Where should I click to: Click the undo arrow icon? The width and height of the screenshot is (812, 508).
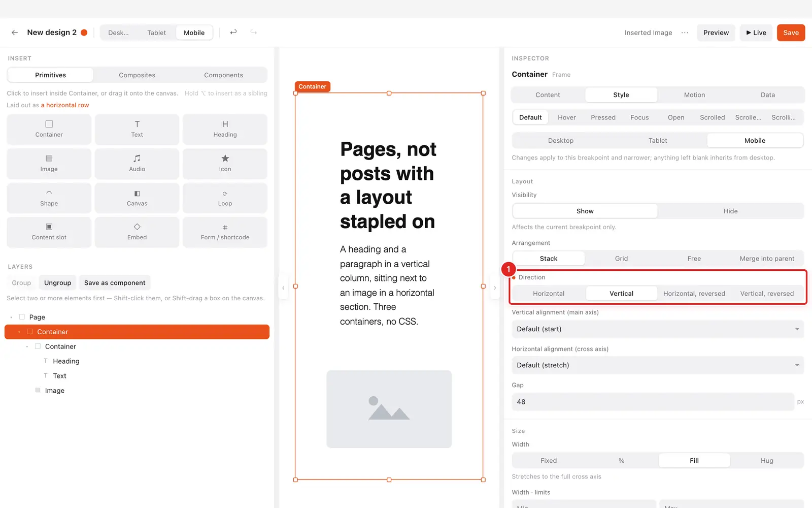point(233,32)
